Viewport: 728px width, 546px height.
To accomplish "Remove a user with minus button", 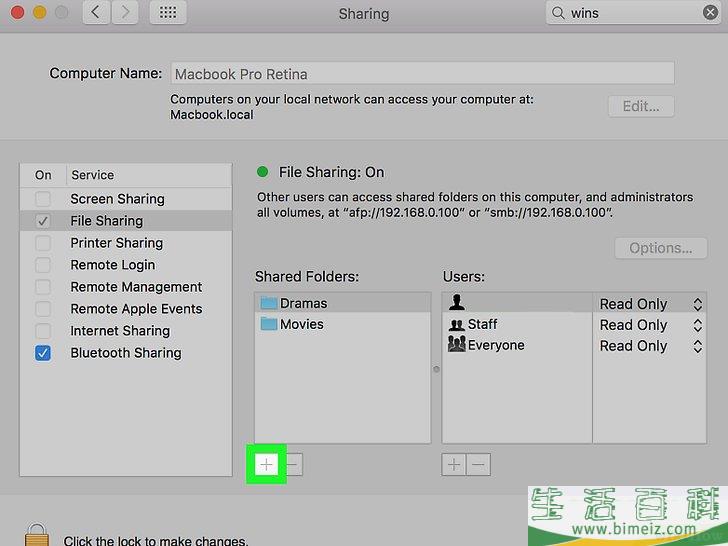I will click(x=478, y=464).
